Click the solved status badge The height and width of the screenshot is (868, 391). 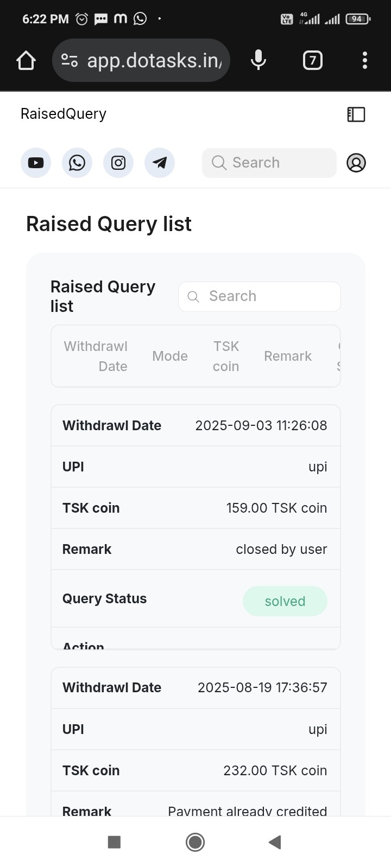285,601
